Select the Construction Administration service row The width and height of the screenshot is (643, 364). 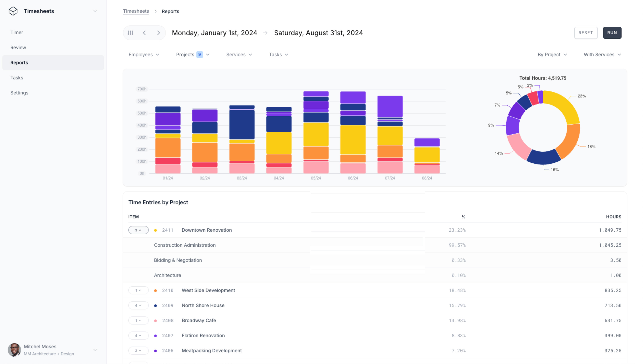(375, 245)
